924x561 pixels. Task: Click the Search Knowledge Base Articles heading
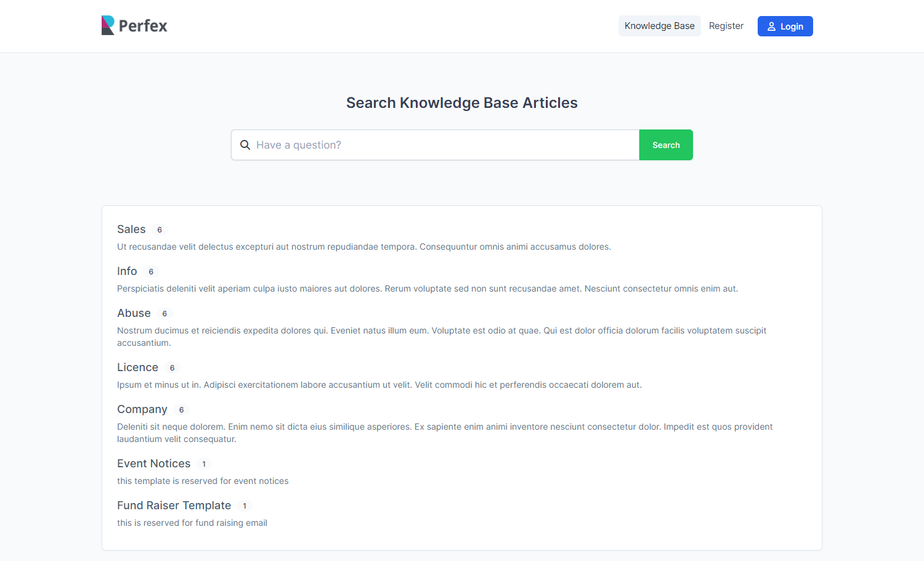[461, 103]
